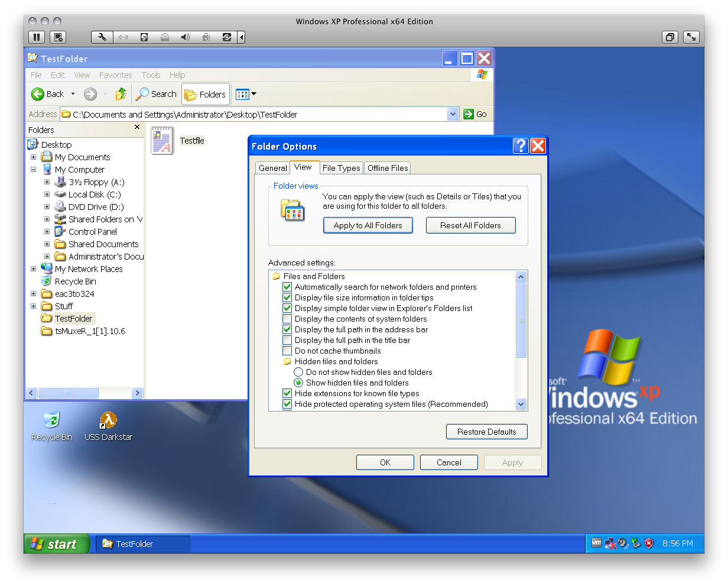Pause the virtual machine with the pause icon

pos(37,37)
